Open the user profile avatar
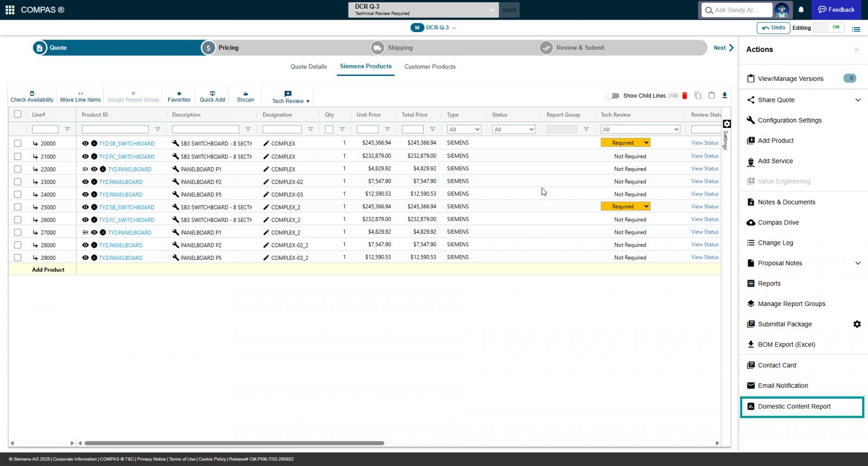The image size is (868, 466). pyautogui.click(x=782, y=10)
